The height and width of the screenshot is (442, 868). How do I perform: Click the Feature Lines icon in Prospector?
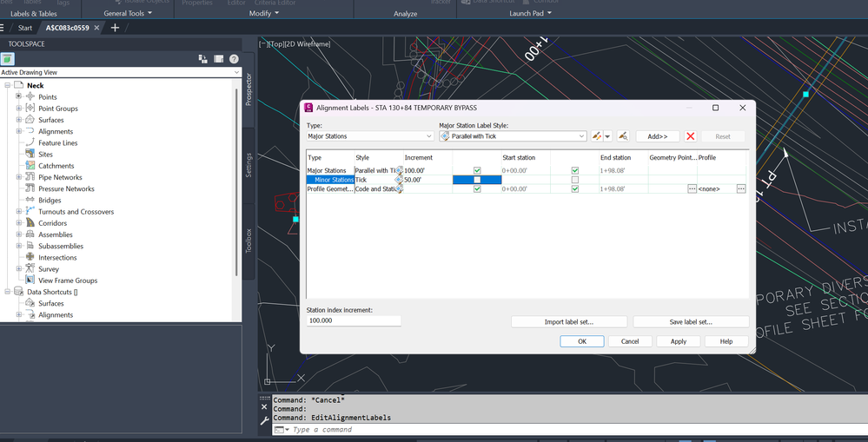pos(30,142)
